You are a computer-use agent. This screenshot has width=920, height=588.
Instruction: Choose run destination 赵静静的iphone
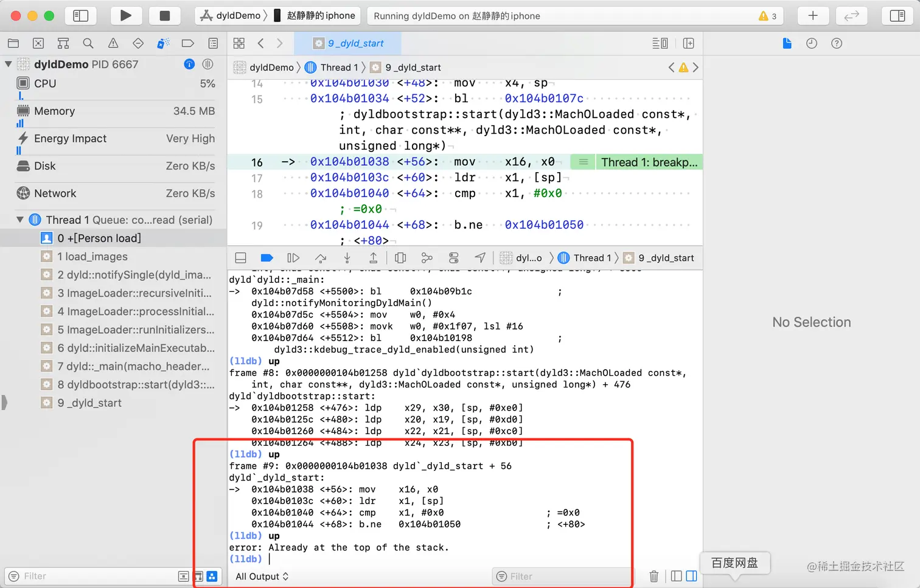click(315, 16)
